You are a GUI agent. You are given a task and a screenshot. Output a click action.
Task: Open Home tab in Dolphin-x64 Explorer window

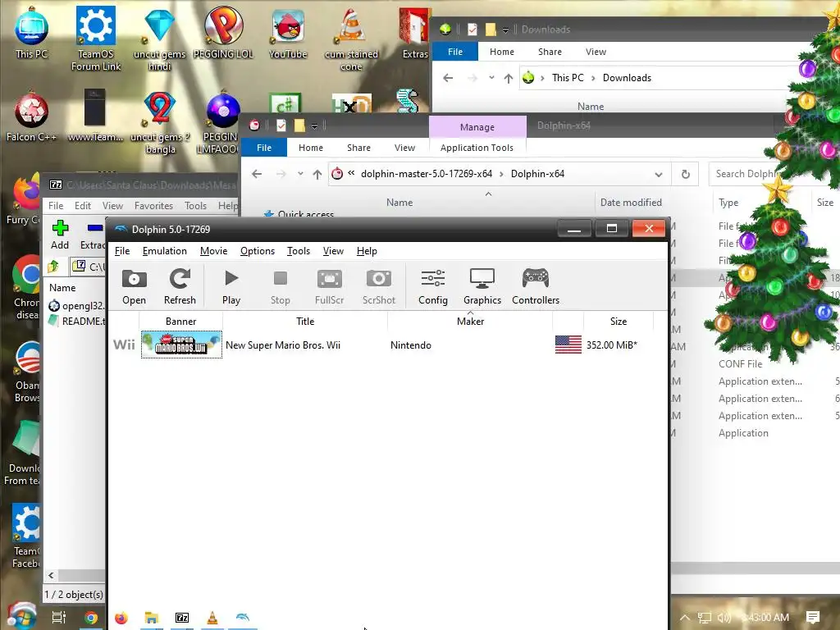pos(311,148)
